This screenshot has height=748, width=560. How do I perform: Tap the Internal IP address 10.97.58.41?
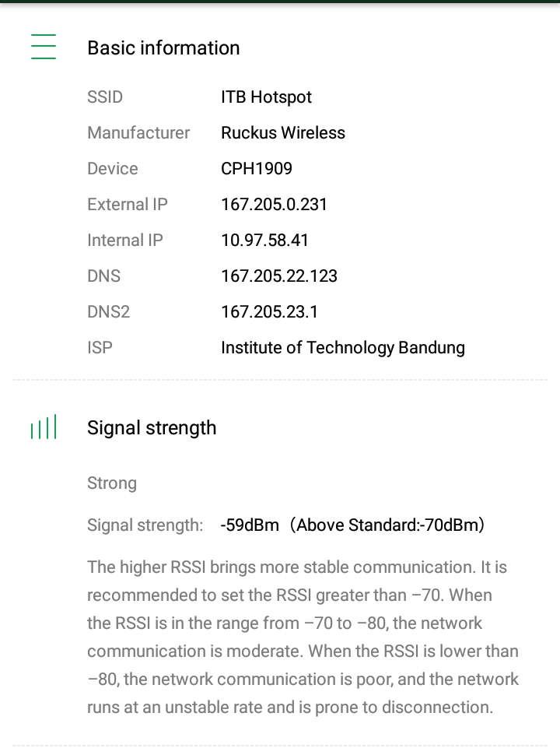coord(264,241)
